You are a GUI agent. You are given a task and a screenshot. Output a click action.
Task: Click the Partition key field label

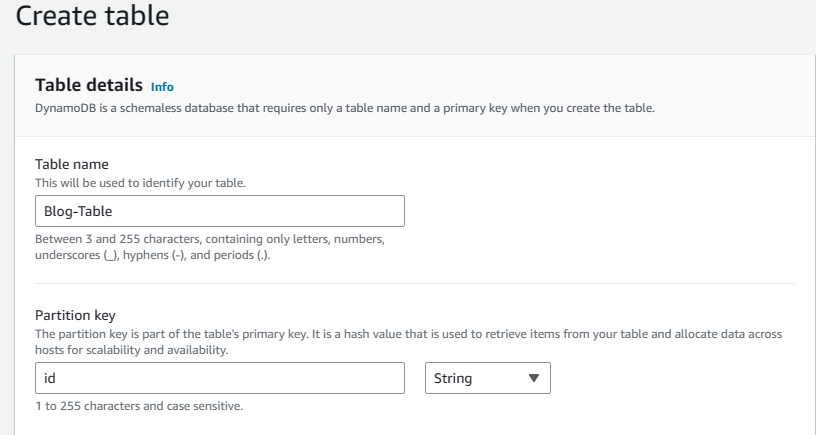(76, 316)
